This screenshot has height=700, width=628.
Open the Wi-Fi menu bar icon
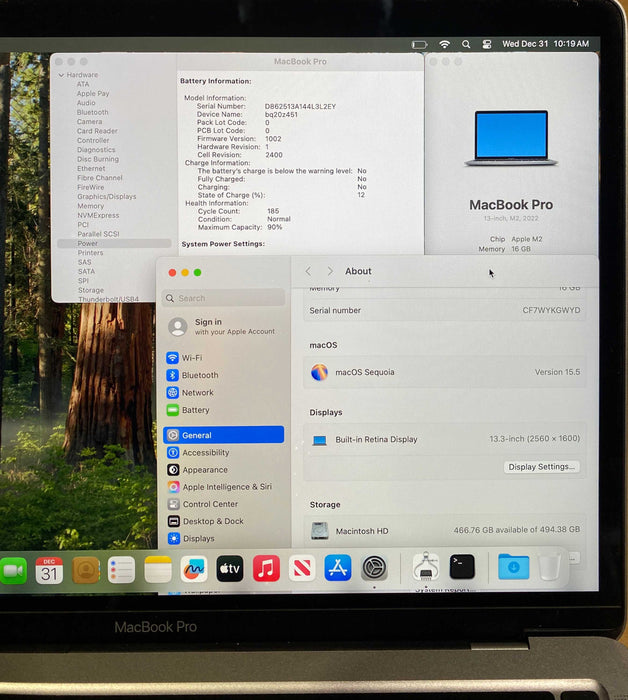point(445,44)
